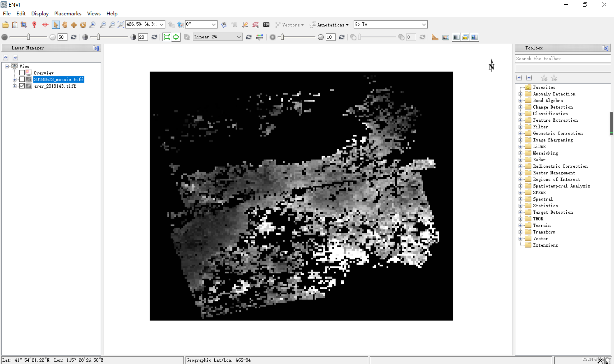The height and width of the screenshot is (364, 614).
Task: Open the Linear 2% stretch type dropdown
Action: click(x=239, y=37)
